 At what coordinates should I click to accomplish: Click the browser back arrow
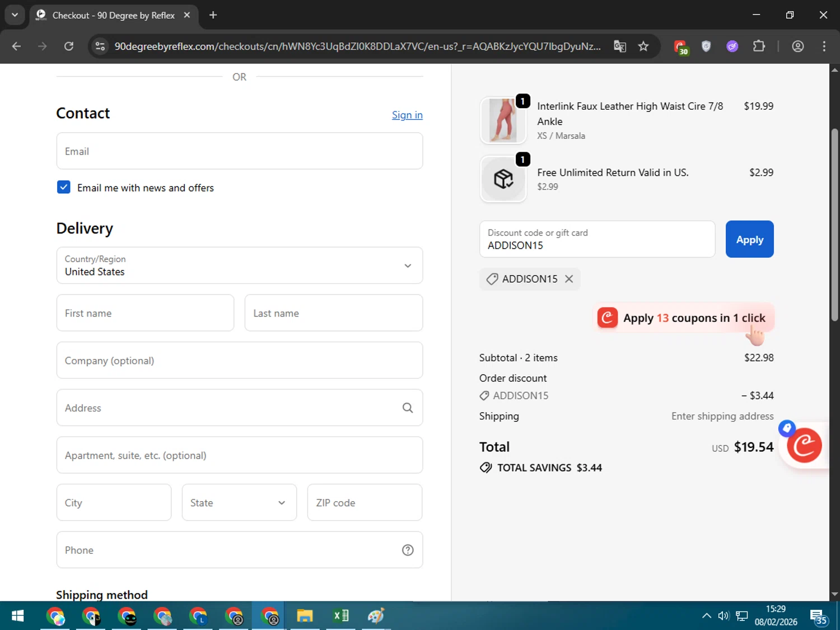tap(16, 46)
